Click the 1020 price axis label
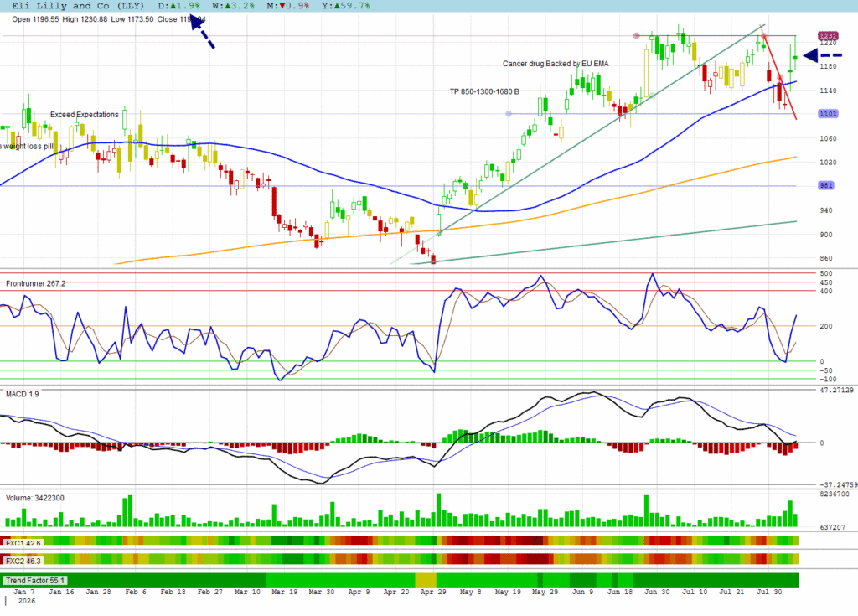The width and height of the screenshot is (858, 616). click(x=828, y=162)
